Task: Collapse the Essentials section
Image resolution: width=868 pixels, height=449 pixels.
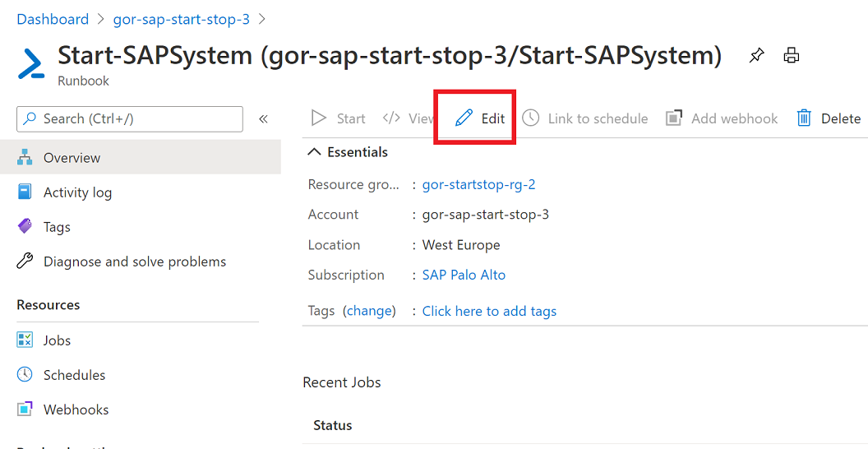Action: (314, 151)
